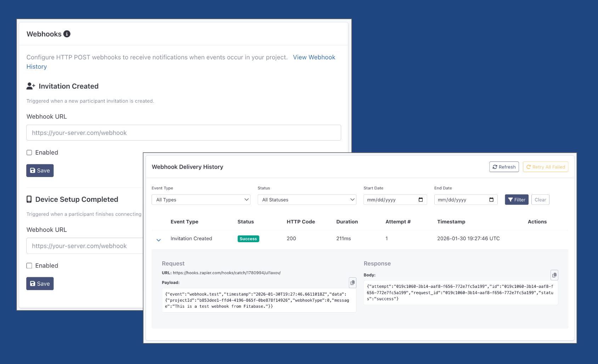Sort by the Timestamp column header

pos(451,222)
